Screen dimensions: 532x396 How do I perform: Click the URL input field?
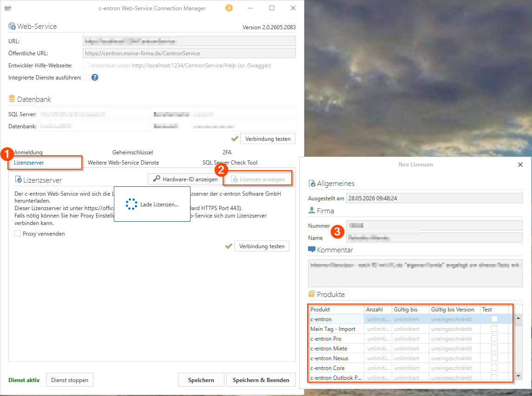coord(189,41)
